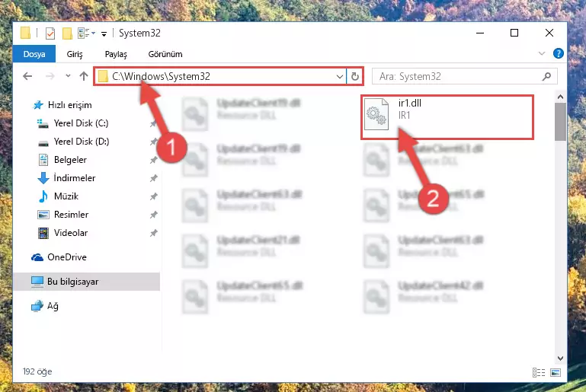Maximize the System32 window
This screenshot has height=392, width=586.
click(x=514, y=33)
